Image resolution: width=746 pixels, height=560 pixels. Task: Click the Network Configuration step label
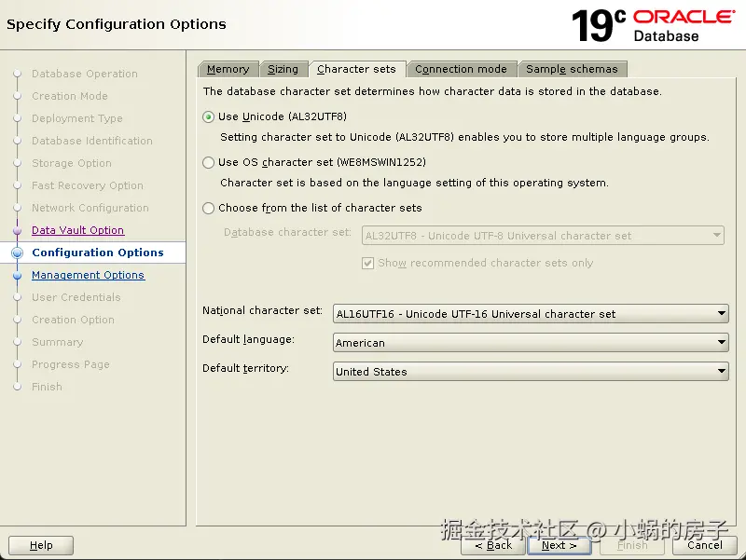click(x=90, y=208)
